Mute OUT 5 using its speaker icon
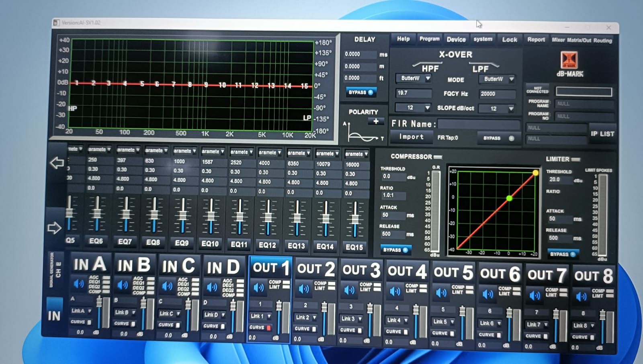The height and width of the screenshot is (364, 643). [x=441, y=292]
